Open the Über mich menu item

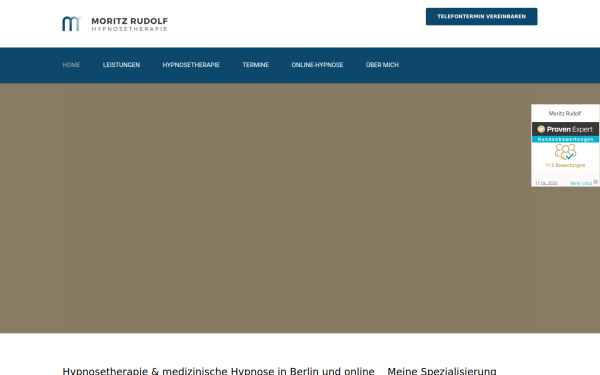point(382,65)
